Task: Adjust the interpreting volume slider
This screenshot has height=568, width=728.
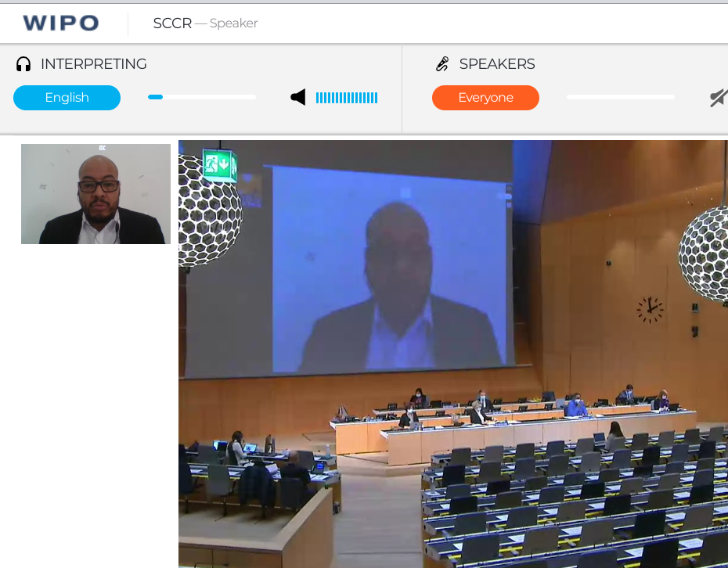Action: coord(202,97)
